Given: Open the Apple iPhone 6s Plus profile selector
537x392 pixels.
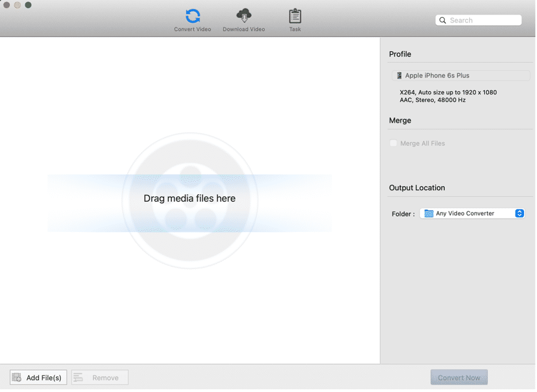Looking at the screenshot, I should 460,75.
